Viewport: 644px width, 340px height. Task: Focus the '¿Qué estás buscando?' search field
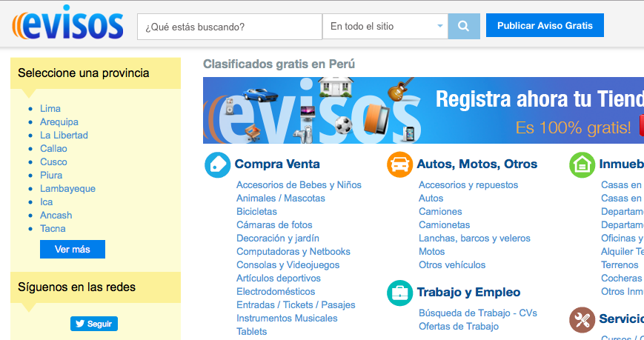click(x=230, y=27)
